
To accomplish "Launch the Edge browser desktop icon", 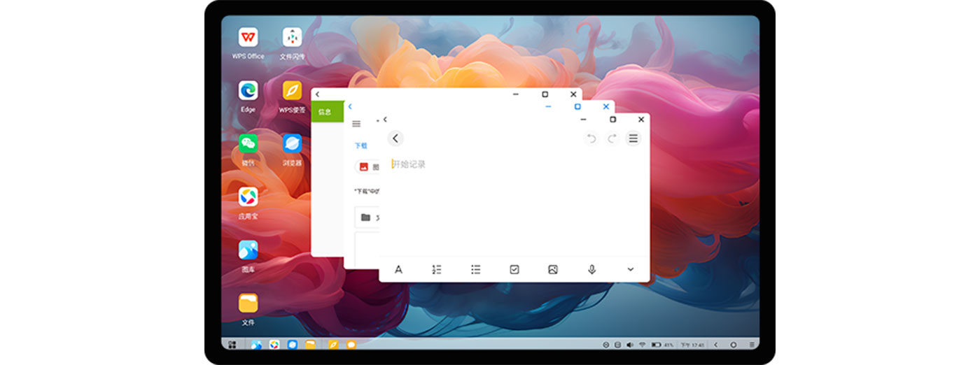I will pos(248,91).
